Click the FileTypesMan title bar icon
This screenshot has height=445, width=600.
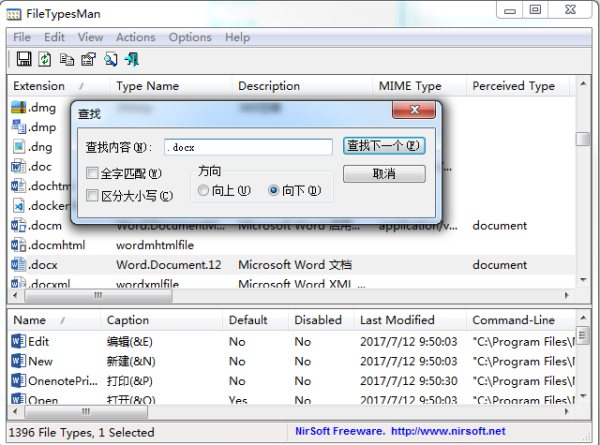tap(14, 14)
